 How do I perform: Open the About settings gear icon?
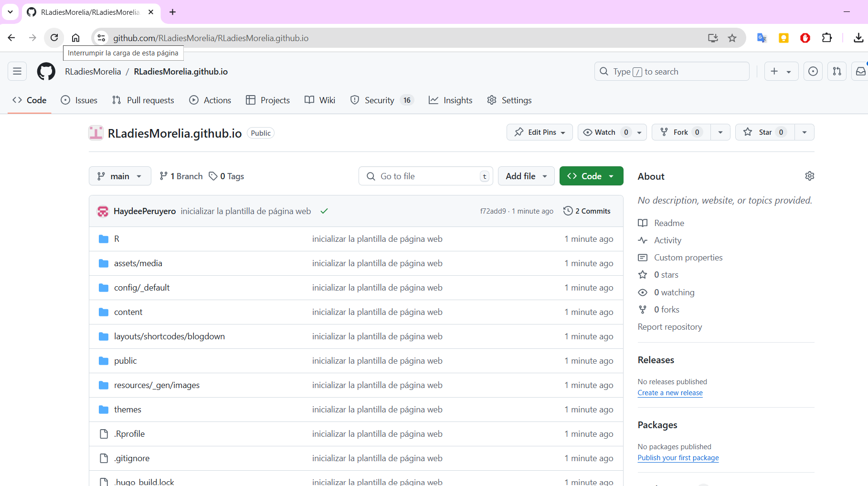coord(810,176)
